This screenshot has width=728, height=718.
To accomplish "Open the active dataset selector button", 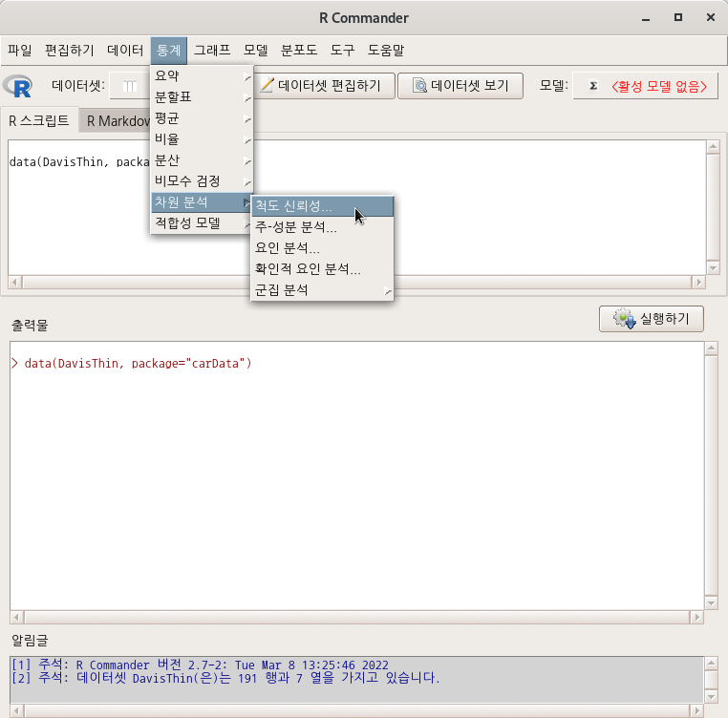I will click(130, 86).
